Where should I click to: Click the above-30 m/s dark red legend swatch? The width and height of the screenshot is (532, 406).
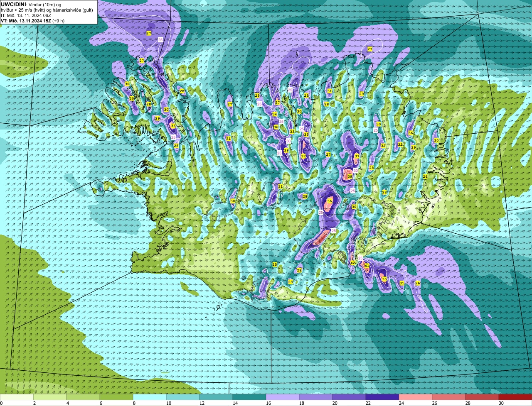pos(515,397)
